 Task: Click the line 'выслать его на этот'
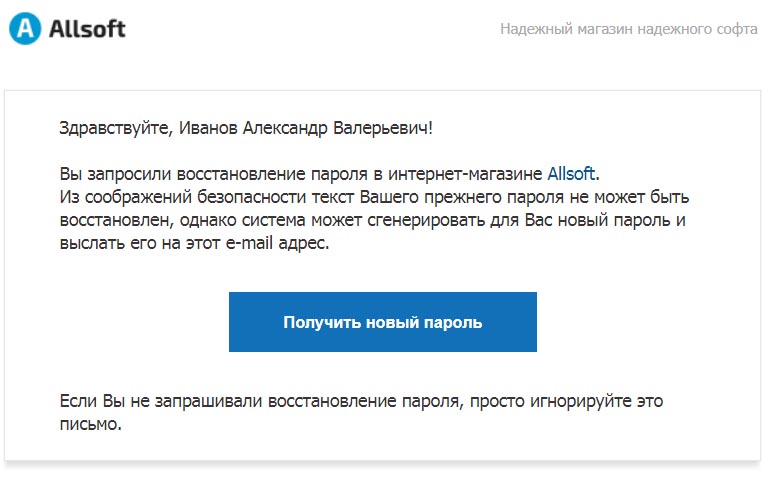[140, 243]
